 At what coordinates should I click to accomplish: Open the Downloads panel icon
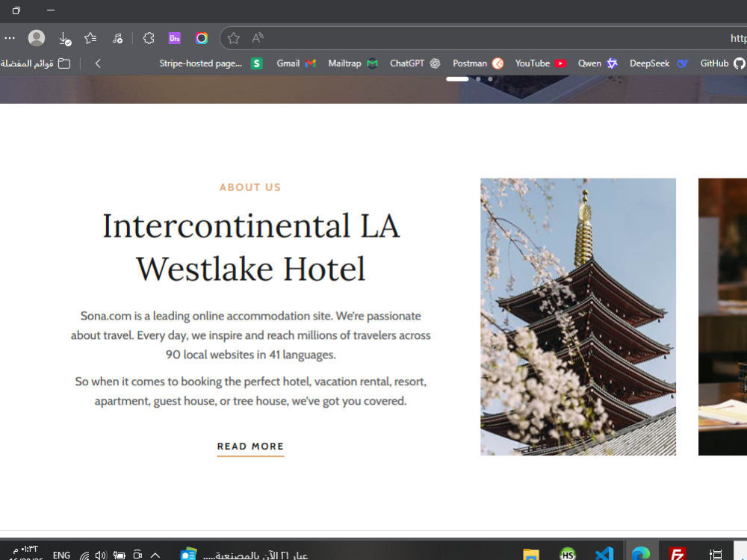[x=64, y=39]
